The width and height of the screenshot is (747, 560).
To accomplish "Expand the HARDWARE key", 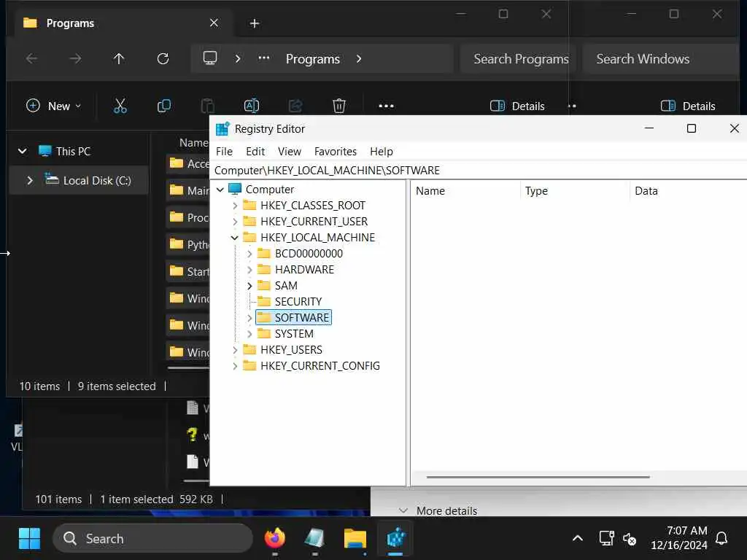I will click(x=249, y=270).
